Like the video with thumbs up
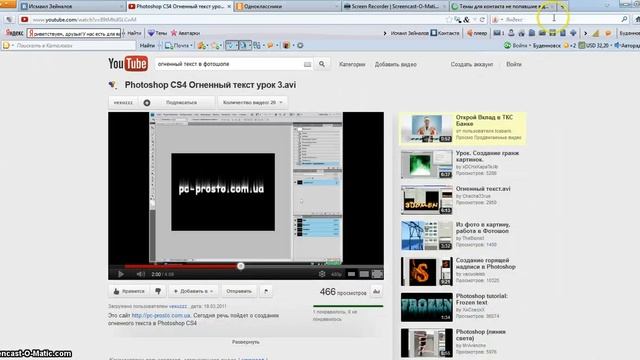 (129, 291)
